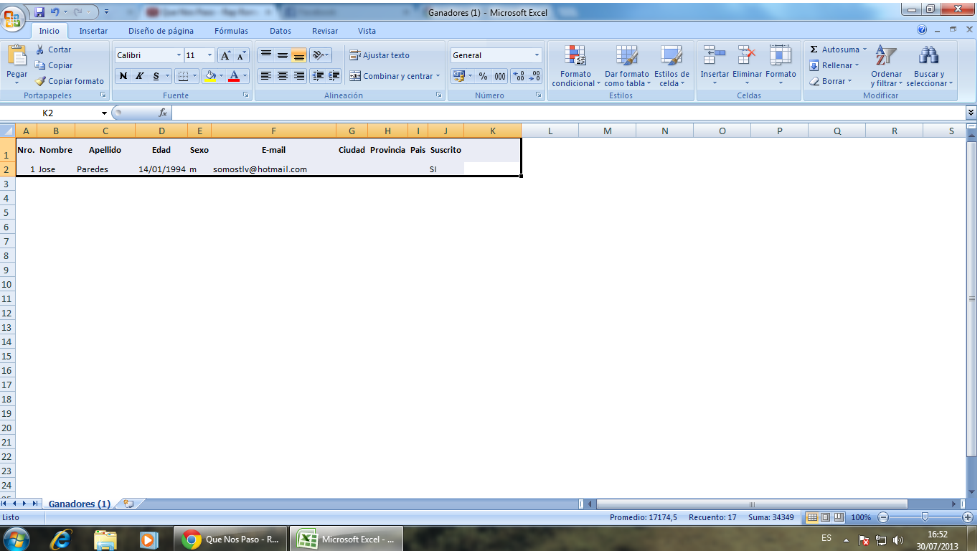Expand Combinar y centrar dropdown arrow
Viewport: 980px width, 551px height.
pos(438,76)
